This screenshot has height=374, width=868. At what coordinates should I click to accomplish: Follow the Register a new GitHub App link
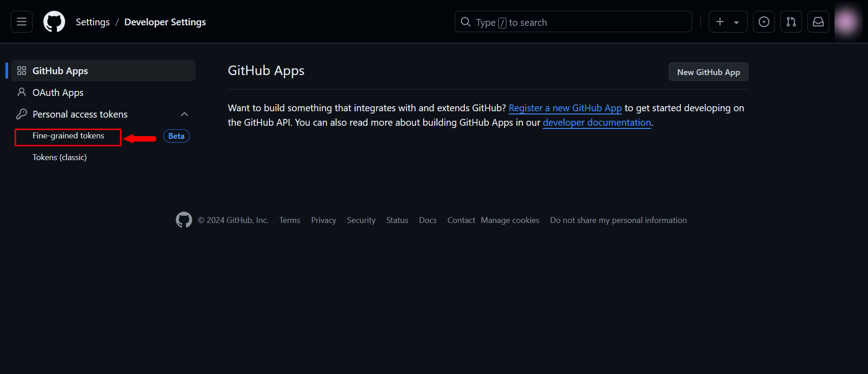pyautogui.click(x=565, y=108)
